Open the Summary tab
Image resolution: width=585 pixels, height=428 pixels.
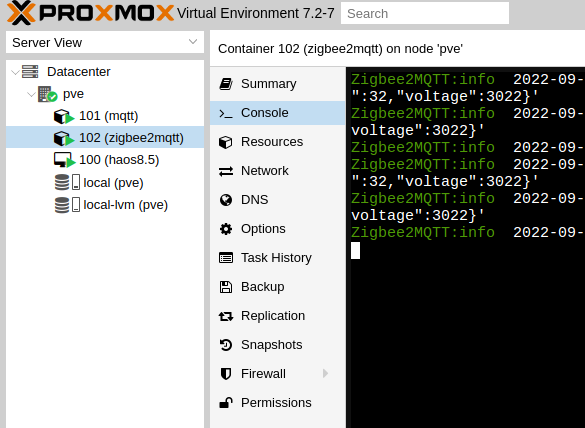278,84
